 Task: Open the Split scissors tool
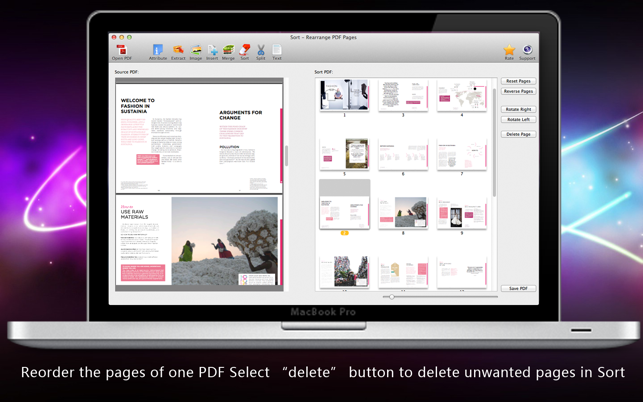(261, 52)
